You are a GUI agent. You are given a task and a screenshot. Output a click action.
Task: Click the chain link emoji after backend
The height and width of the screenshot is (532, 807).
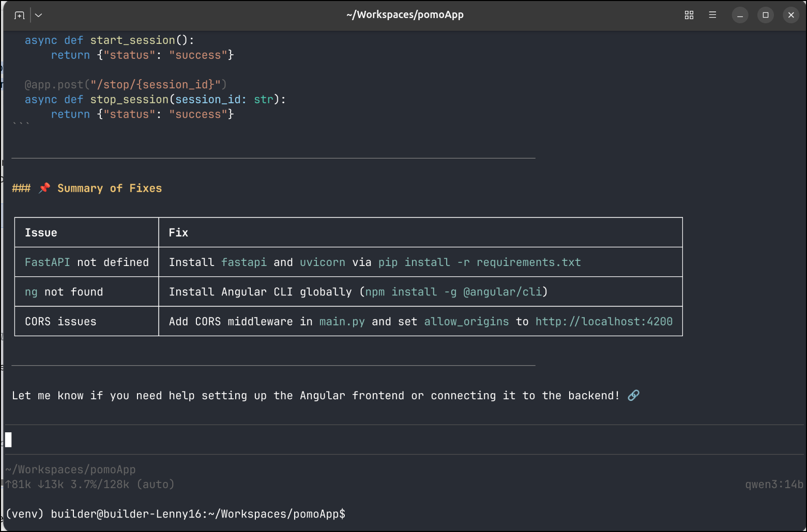[633, 395]
